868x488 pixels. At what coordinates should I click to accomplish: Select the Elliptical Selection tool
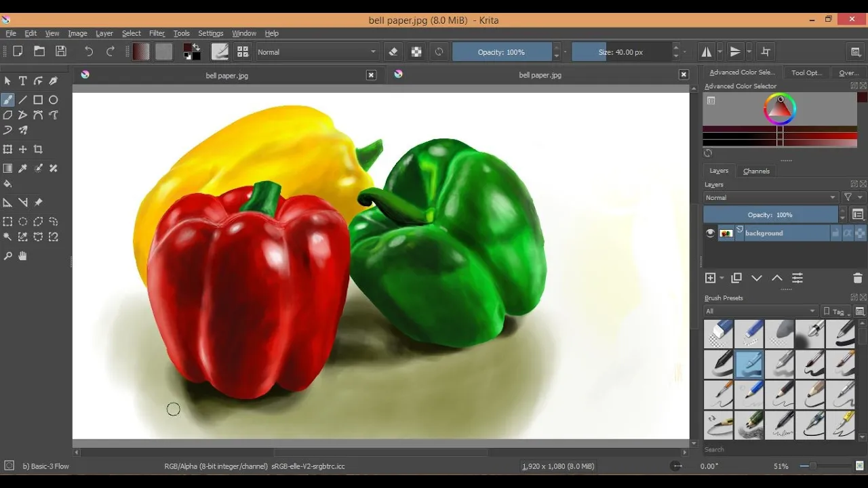(22, 222)
